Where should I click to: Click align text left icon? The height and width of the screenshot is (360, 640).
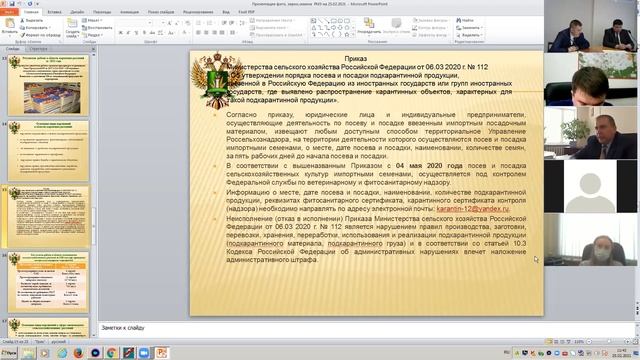click(198, 33)
